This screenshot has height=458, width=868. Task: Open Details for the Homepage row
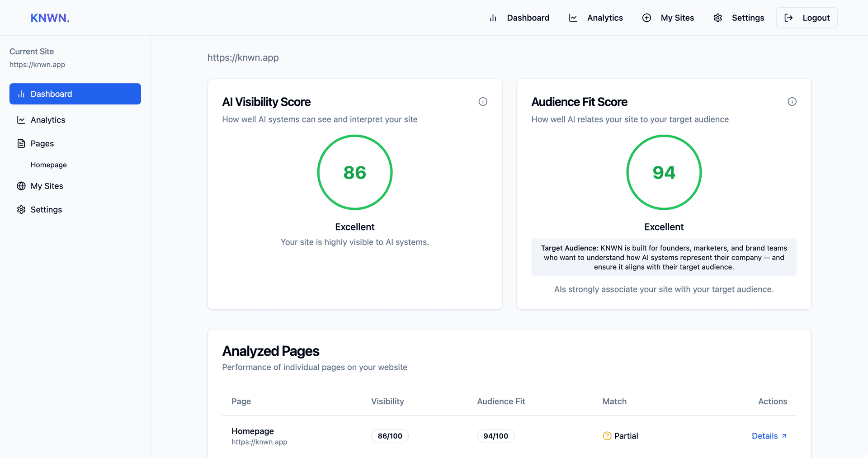pyautogui.click(x=769, y=436)
